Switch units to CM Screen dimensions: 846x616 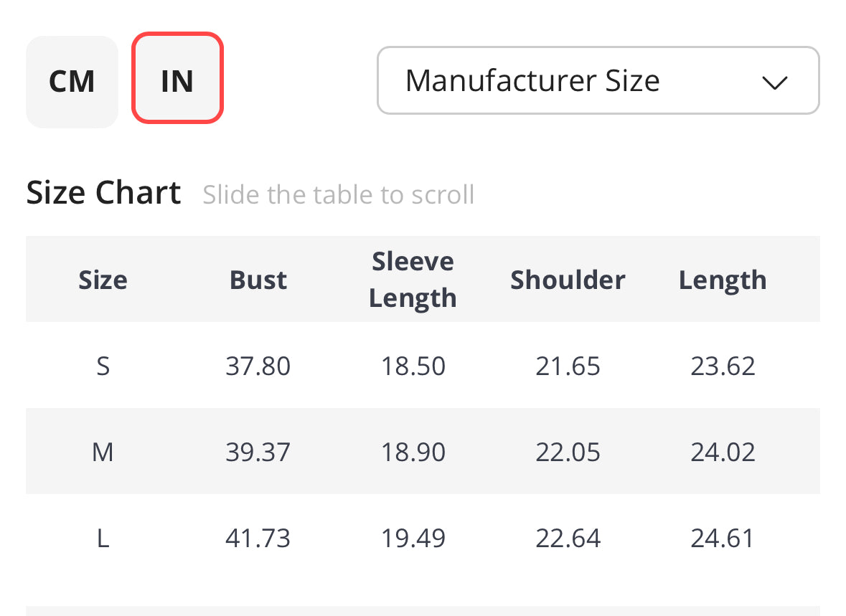tap(72, 82)
